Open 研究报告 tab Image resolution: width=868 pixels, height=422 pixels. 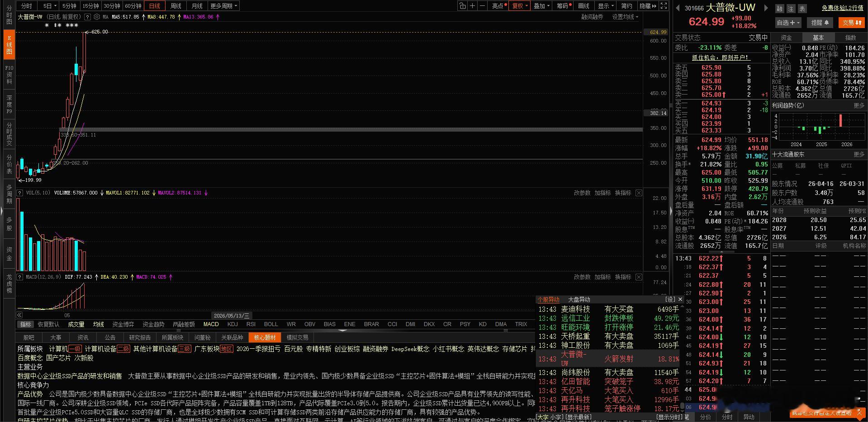click(140, 337)
